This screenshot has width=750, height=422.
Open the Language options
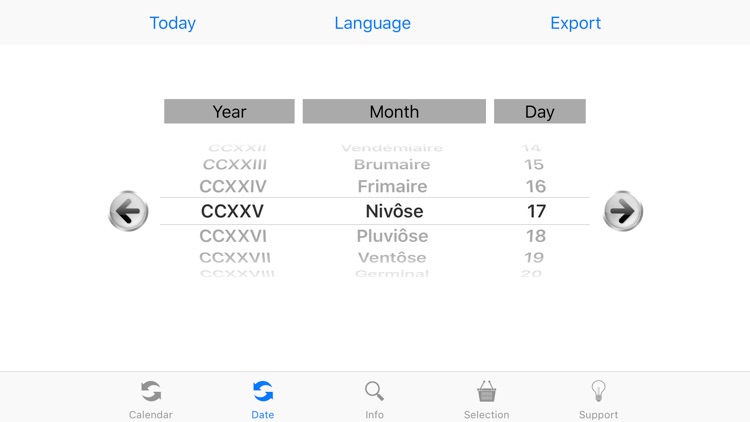coord(372,23)
